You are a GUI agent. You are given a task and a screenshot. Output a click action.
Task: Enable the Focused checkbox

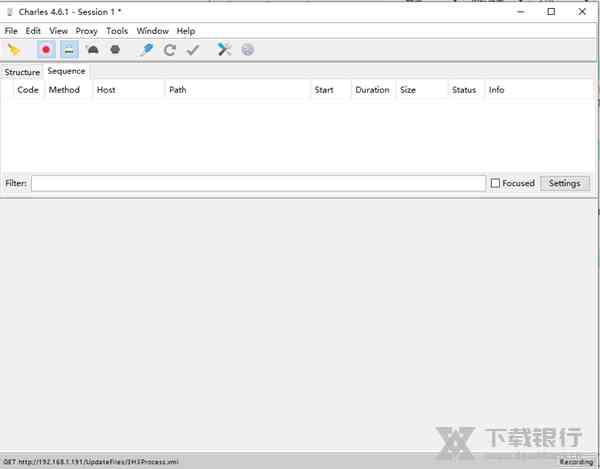[495, 183]
